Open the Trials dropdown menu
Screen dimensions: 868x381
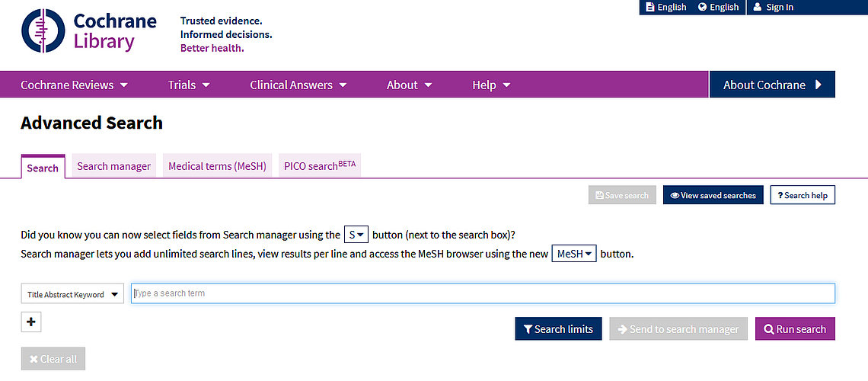point(189,85)
